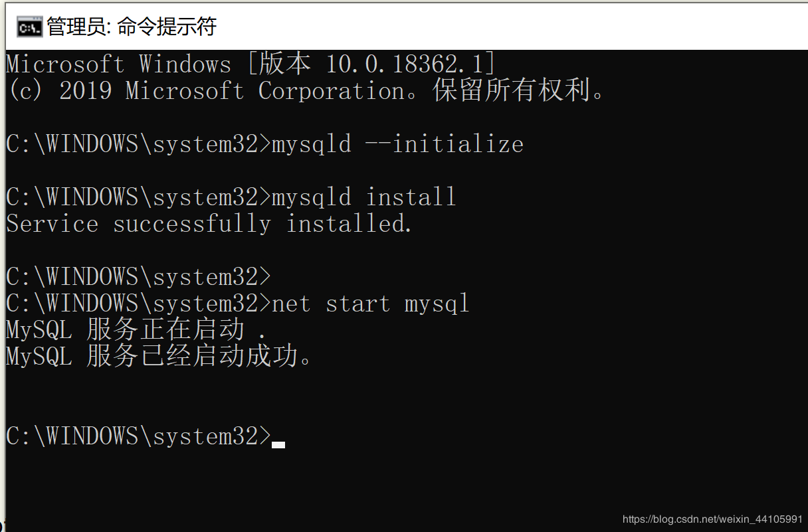Click the MySQL 服务已经启动成功 message
This screenshot has width=808, height=532.
pyautogui.click(x=159, y=357)
